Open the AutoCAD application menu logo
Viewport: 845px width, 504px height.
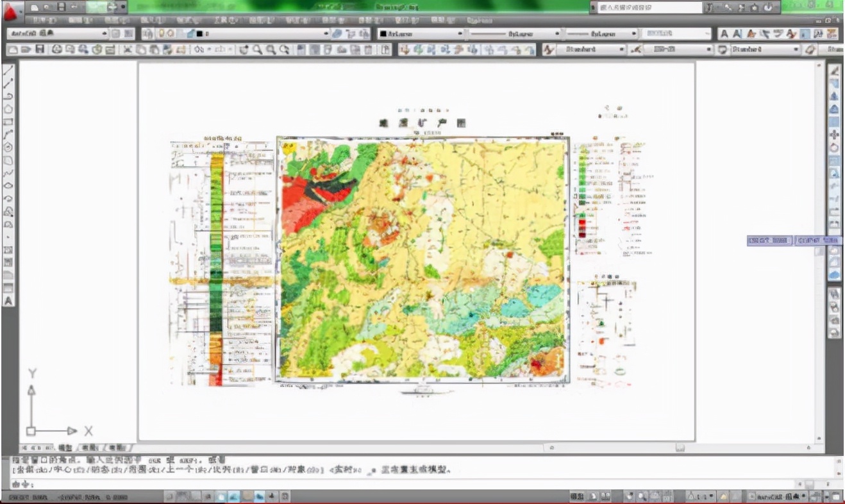click(x=11, y=10)
